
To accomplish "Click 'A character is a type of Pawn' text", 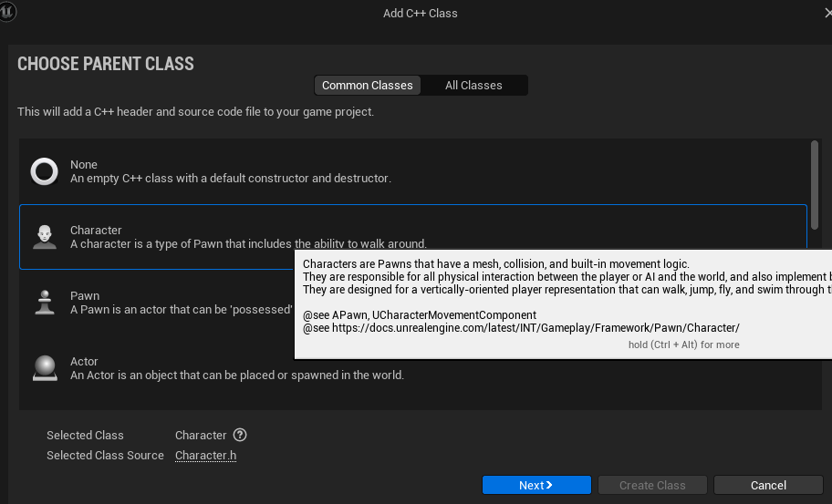I will 248,243.
